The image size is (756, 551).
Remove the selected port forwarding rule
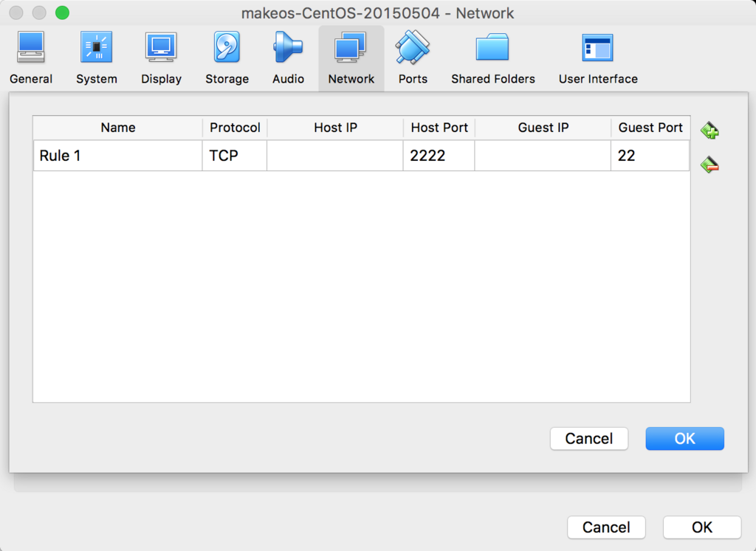709,164
